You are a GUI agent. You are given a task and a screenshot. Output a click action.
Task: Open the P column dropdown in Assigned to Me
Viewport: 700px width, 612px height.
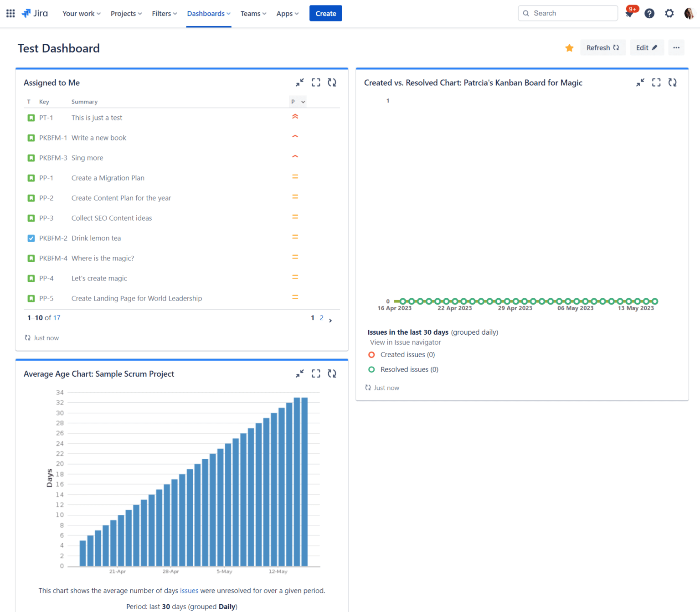click(x=298, y=101)
